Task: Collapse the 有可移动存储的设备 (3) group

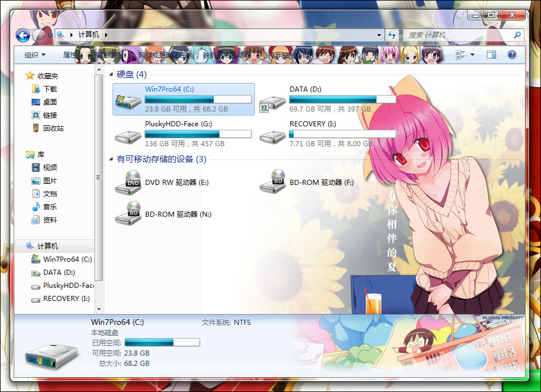Action: pos(111,159)
